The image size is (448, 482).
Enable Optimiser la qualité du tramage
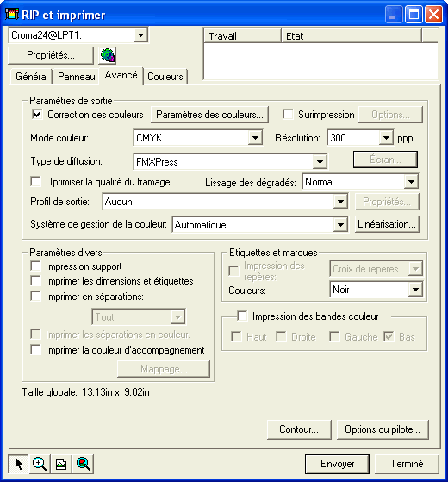click(35, 181)
